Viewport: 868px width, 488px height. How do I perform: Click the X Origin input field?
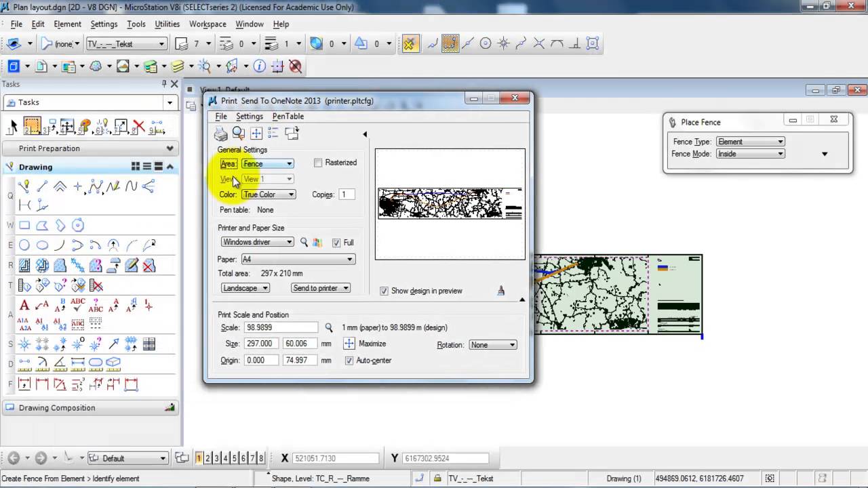coord(261,361)
